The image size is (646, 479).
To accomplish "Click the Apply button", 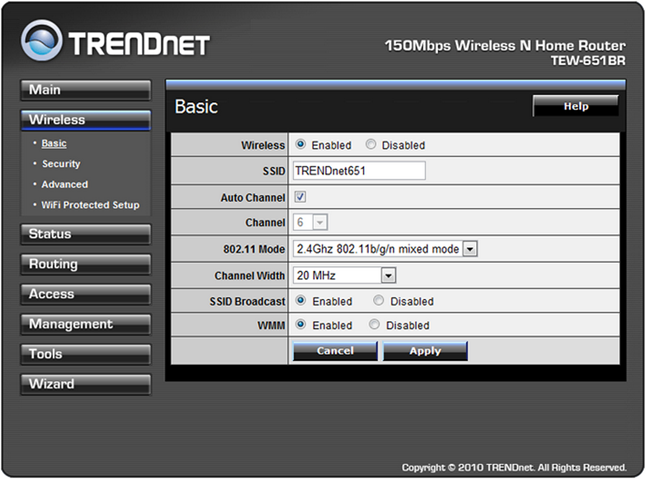I will click(x=425, y=351).
